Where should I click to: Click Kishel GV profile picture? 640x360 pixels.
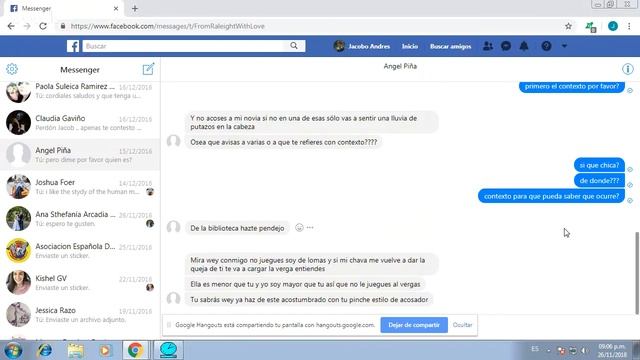[18, 282]
